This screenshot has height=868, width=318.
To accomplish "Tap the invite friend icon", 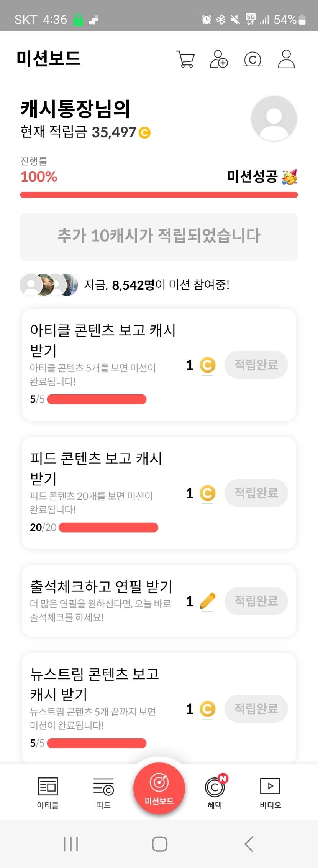I will pyautogui.click(x=219, y=59).
